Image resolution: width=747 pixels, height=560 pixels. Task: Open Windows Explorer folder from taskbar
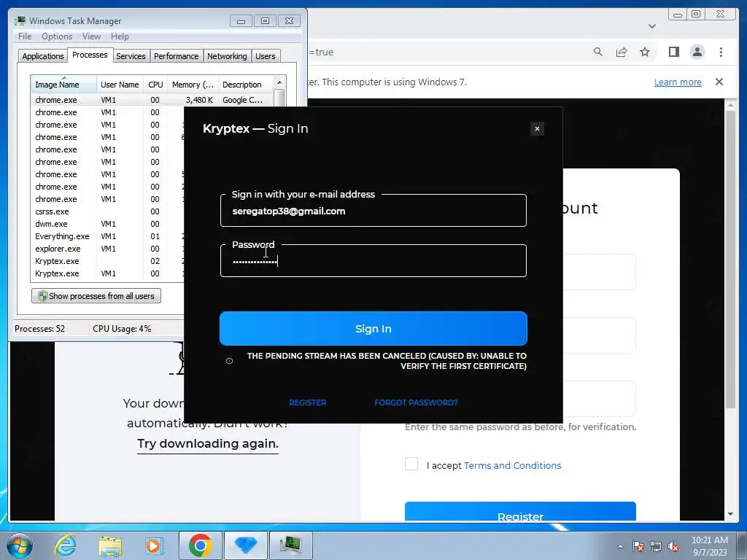[110, 545]
